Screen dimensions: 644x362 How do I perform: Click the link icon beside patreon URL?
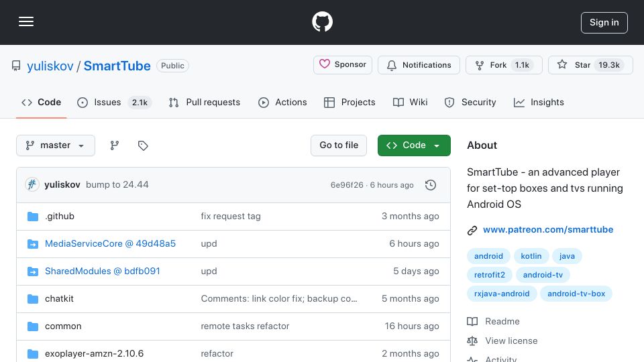tap(472, 230)
